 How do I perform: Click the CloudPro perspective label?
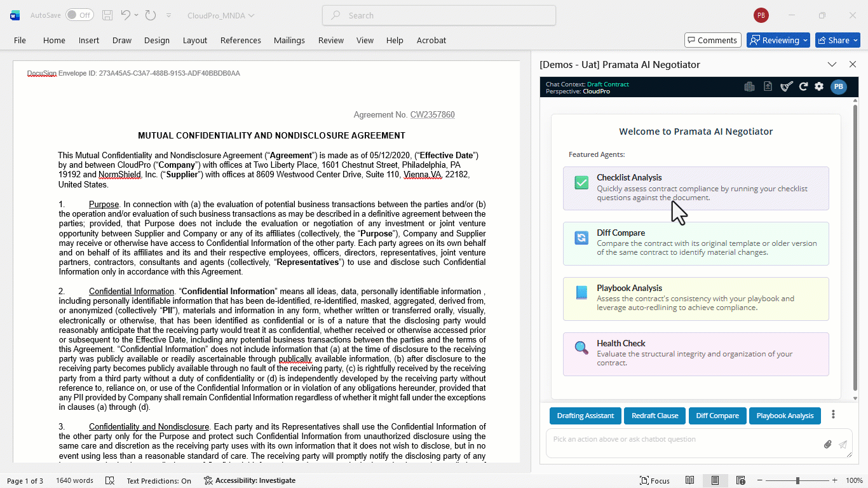596,91
